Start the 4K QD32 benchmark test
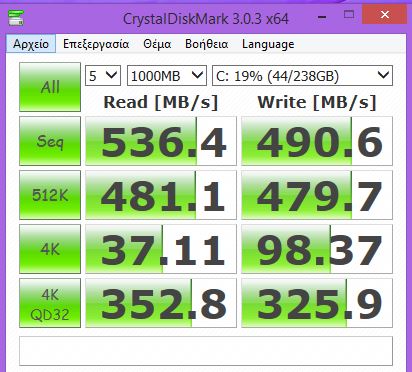412x372 pixels. tap(50, 303)
